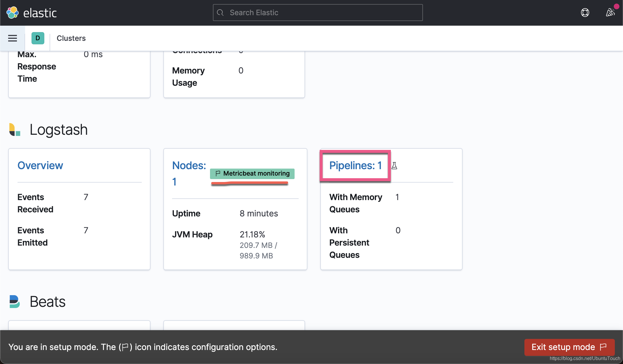Select the Events Emitted label

32,237
